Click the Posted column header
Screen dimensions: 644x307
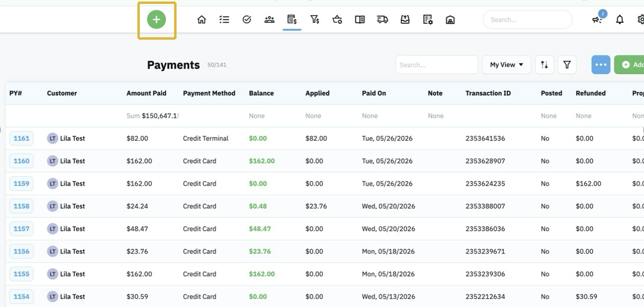[552, 93]
